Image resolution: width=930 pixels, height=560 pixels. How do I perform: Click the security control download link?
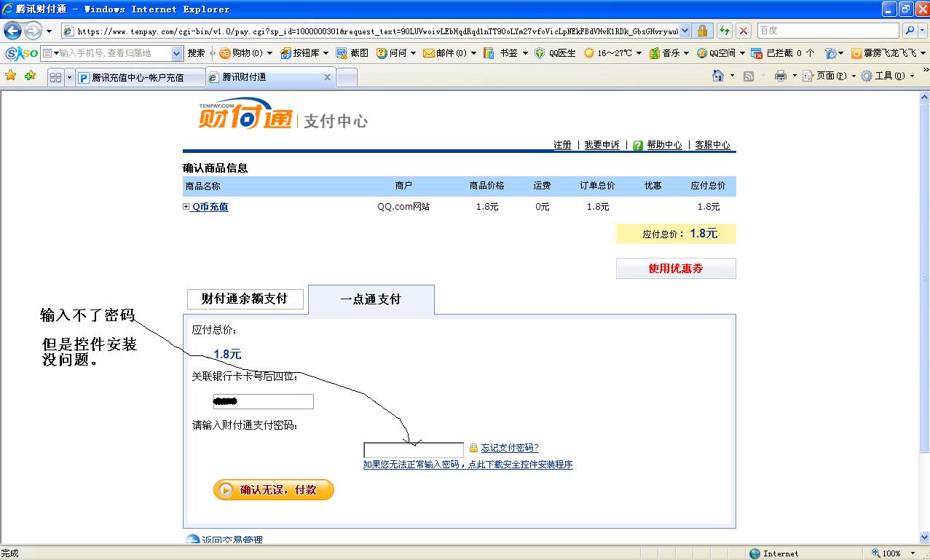[468, 465]
